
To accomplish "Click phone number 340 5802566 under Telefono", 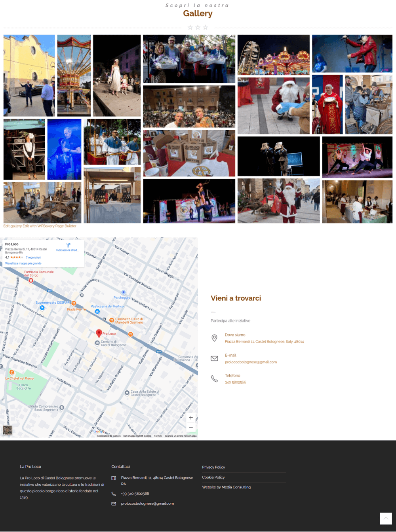I will pyautogui.click(x=235, y=382).
